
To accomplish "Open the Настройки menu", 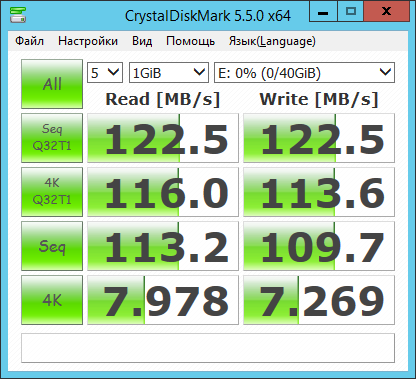I will [88, 41].
